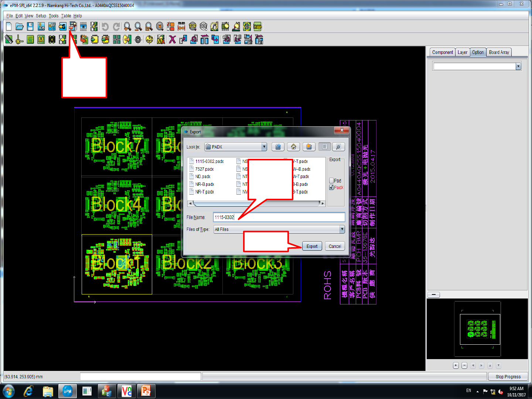Image resolution: width=532 pixels, height=399 pixels.
Task: Click the BOT side view icon
Action: tap(204, 27)
